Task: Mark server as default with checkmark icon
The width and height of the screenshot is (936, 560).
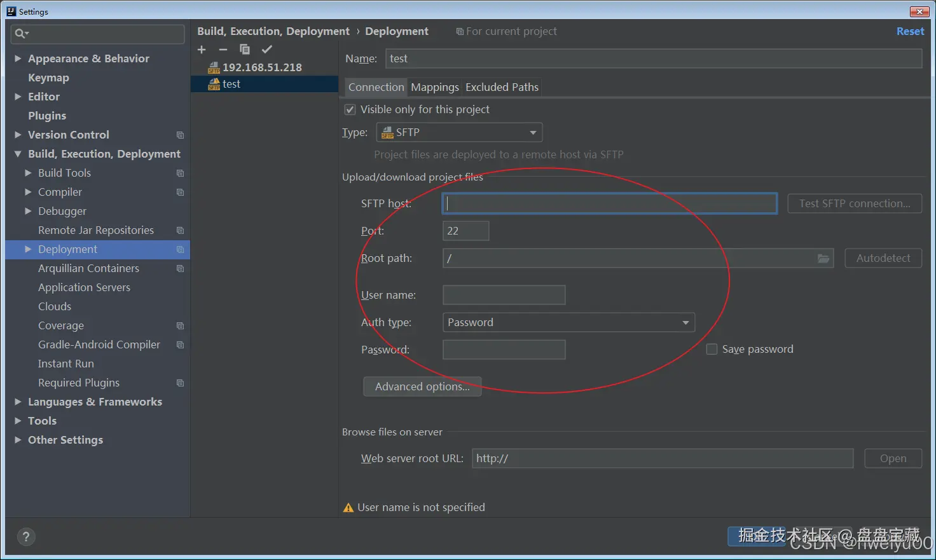Action: (x=267, y=50)
